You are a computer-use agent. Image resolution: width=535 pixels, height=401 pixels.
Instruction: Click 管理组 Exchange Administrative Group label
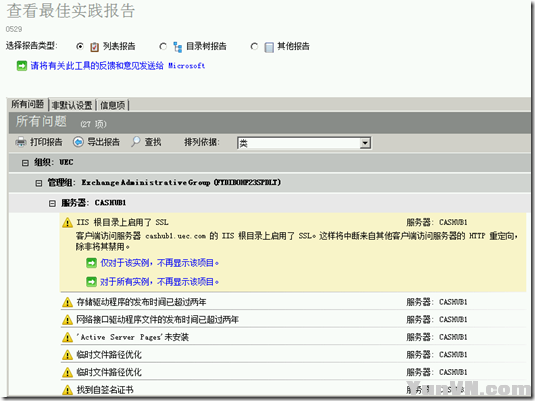click(164, 183)
